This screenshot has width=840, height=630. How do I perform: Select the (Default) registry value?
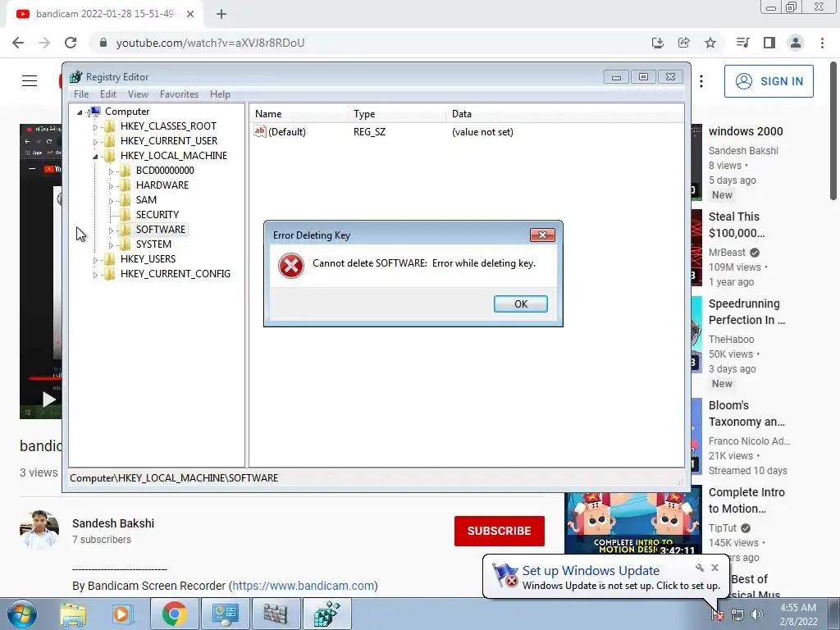(x=286, y=132)
